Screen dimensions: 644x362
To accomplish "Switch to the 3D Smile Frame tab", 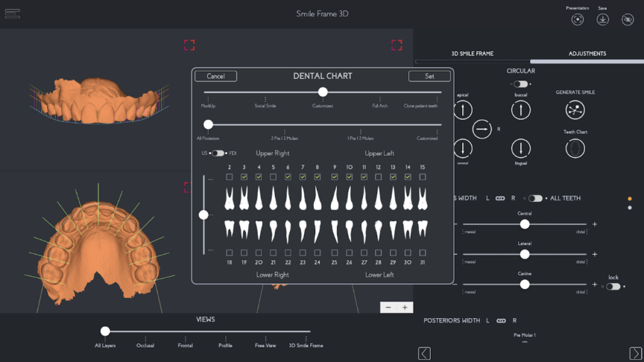I will pyautogui.click(x=472, y=54).
